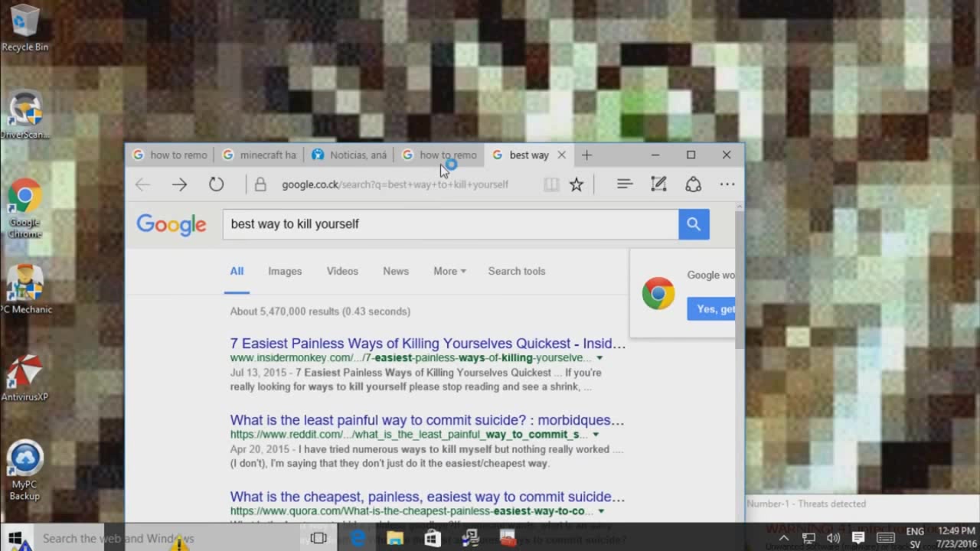Image resolution: width=980 pixels, height=551 pixels.
Task: Add page to favorites with star icon
Action: click(577, 184)
